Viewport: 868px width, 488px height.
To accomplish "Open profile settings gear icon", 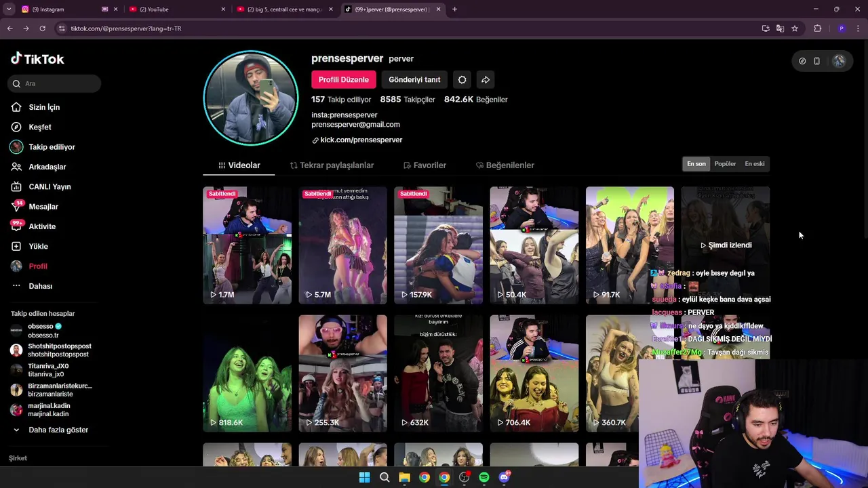I will click(x=462, y=79).
